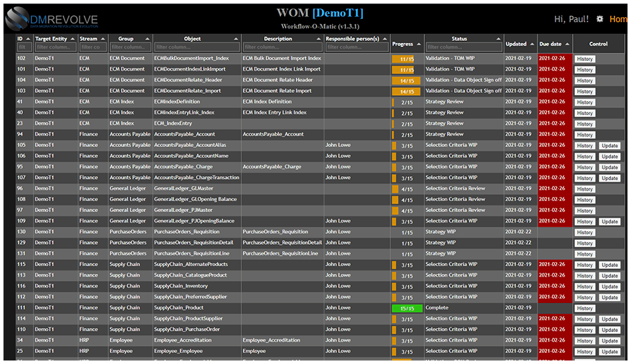
Task: Click the Status filter column field
Action: 464,47
